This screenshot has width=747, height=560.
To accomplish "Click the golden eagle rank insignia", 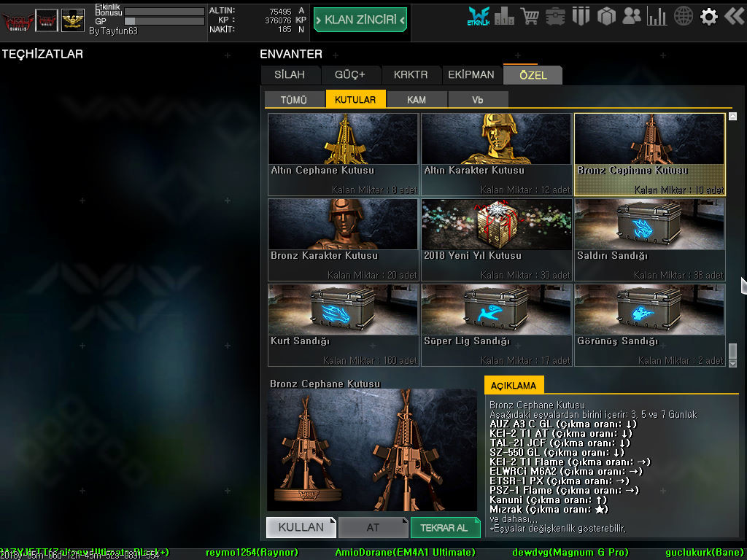I will (73, 21).
